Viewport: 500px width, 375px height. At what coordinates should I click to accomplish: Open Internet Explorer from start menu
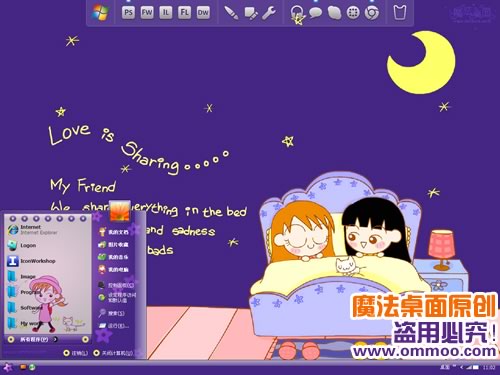[32, 230]
